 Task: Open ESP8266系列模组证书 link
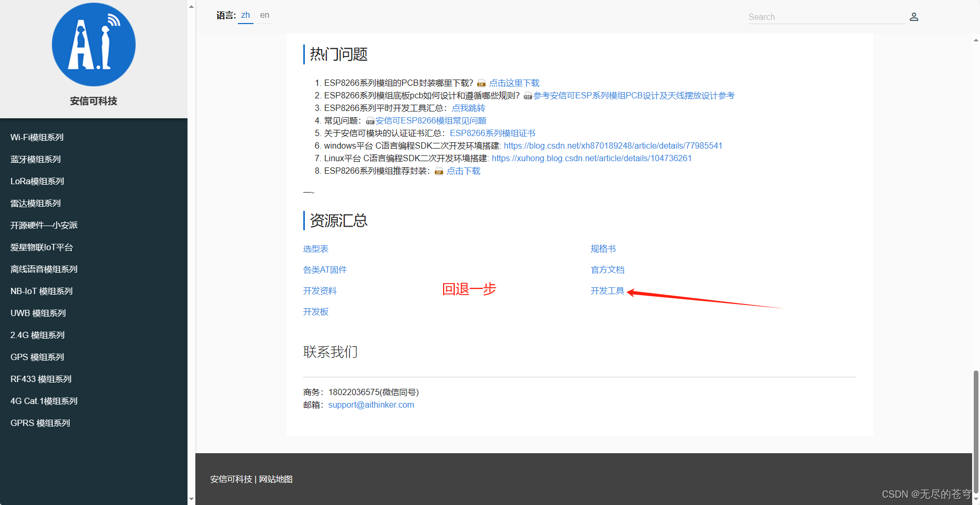tap(492, 133)
